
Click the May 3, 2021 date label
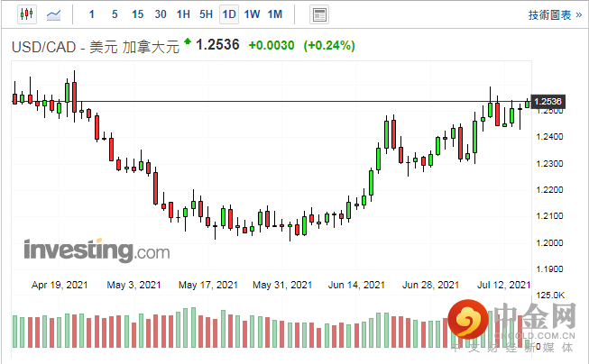click(133, 286)
